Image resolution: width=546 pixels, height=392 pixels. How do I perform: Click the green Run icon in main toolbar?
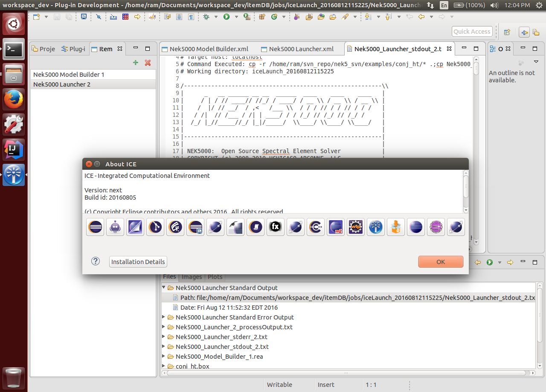point(227,17)
